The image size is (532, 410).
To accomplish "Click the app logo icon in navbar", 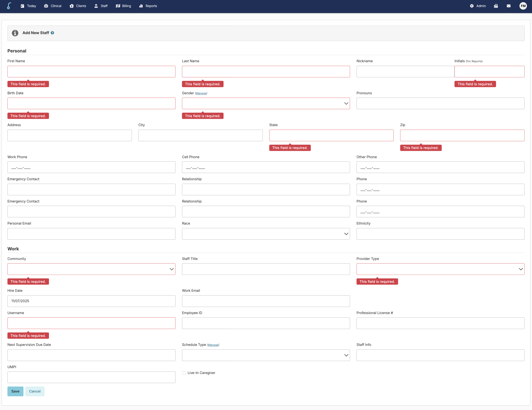I will coord(9,6).
